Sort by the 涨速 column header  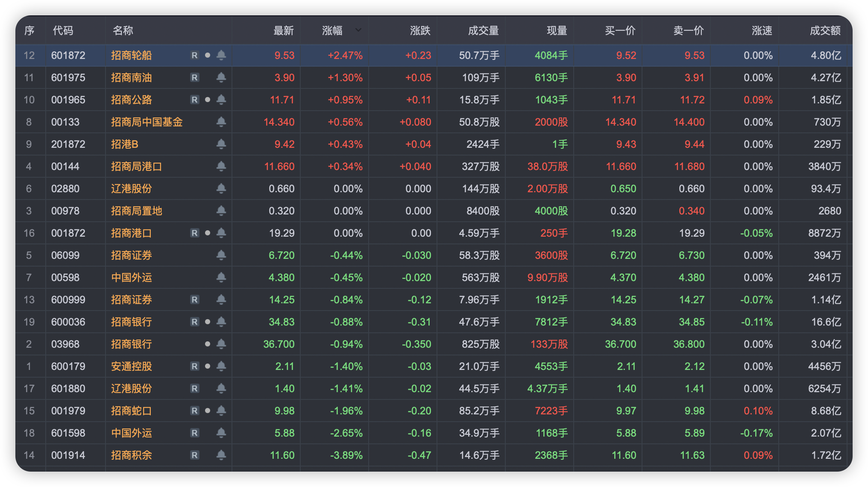(762, 30)
